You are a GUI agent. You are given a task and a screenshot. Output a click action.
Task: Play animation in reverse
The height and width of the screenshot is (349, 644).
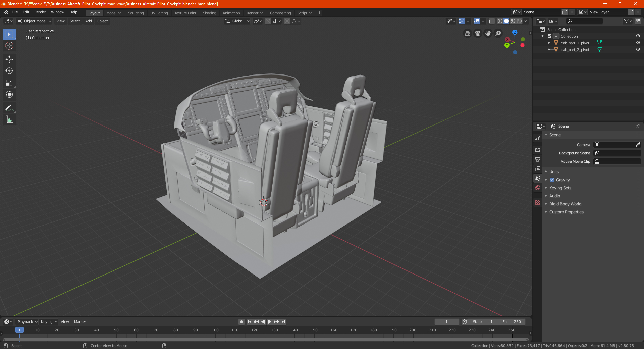(263, 322)
